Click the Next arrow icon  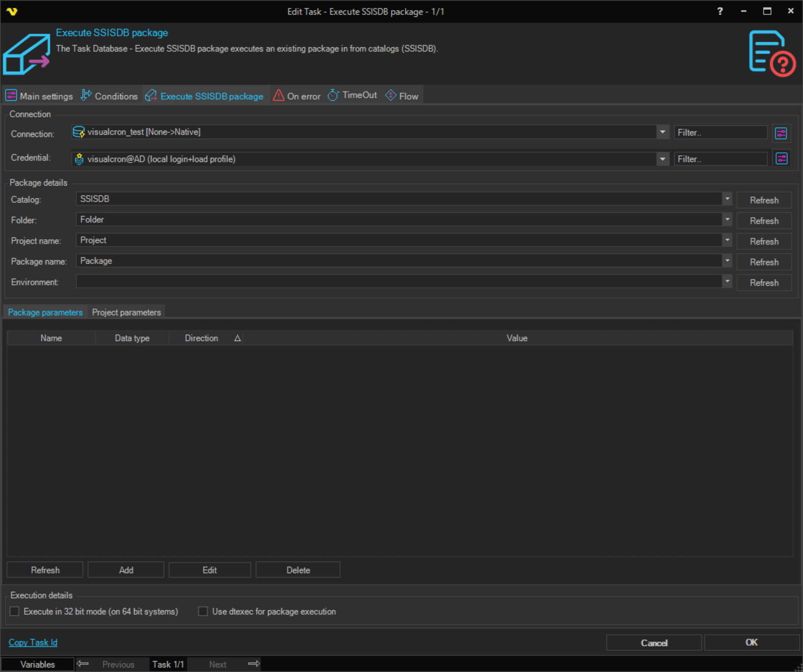(x=254, y=664)
